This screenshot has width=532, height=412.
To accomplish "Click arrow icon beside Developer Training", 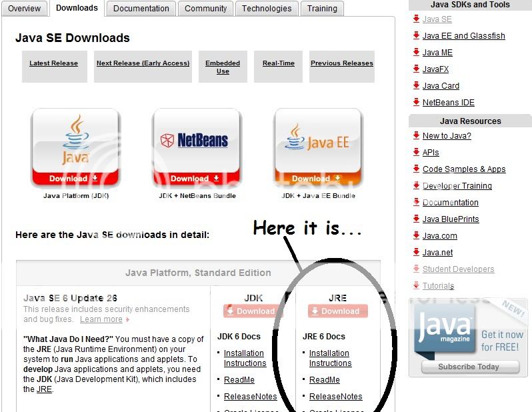I will click(x=416, y=185).
